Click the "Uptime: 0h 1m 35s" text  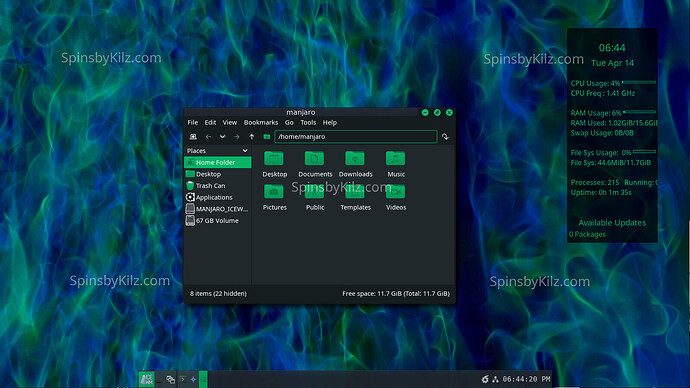pyautogui.click(x=601, y=193)
